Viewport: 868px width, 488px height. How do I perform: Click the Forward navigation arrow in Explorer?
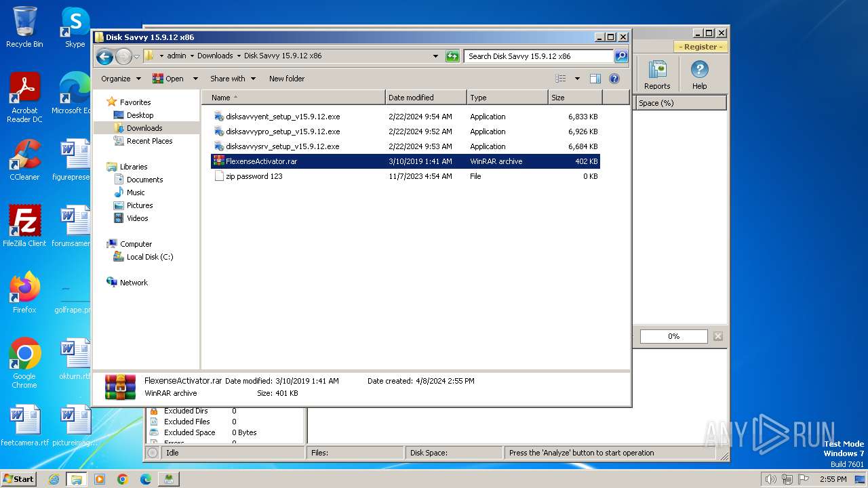coord(123,56)
